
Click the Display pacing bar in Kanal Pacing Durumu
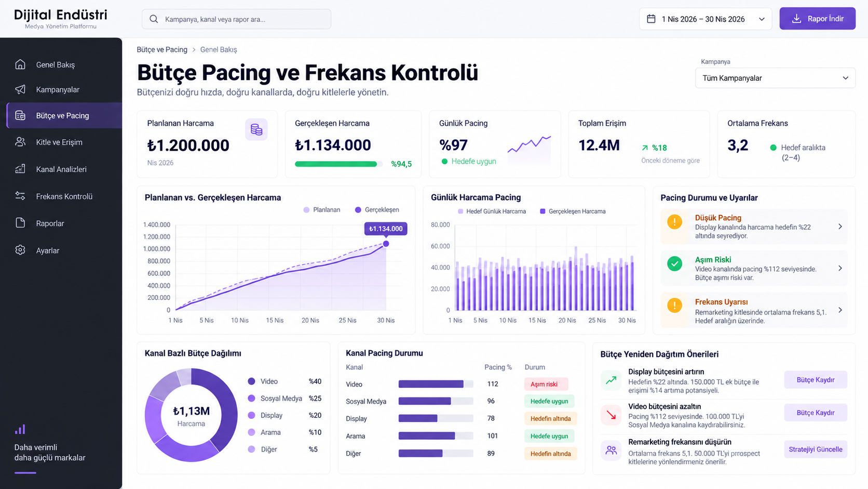click(436, 418)
